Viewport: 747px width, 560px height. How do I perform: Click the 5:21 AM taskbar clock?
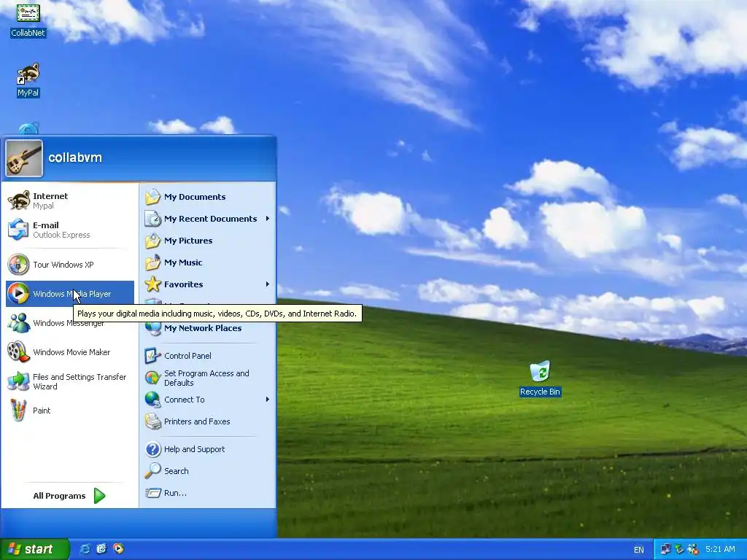720,549
